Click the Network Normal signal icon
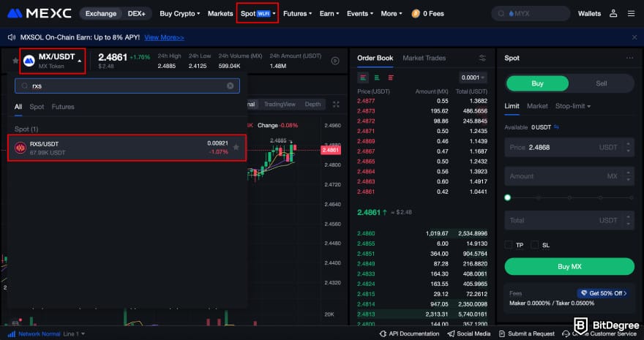Screen dimensions: 644x340 (x=12, y=334)
